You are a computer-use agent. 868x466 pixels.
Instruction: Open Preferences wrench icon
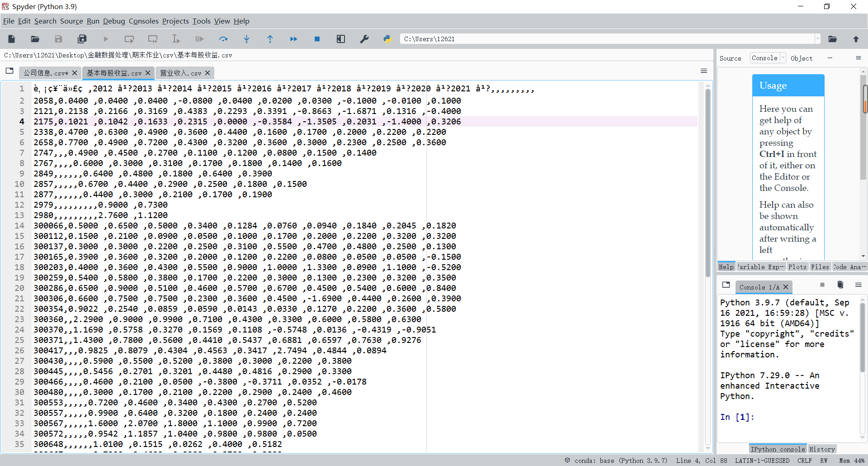[x=364, y=39]
